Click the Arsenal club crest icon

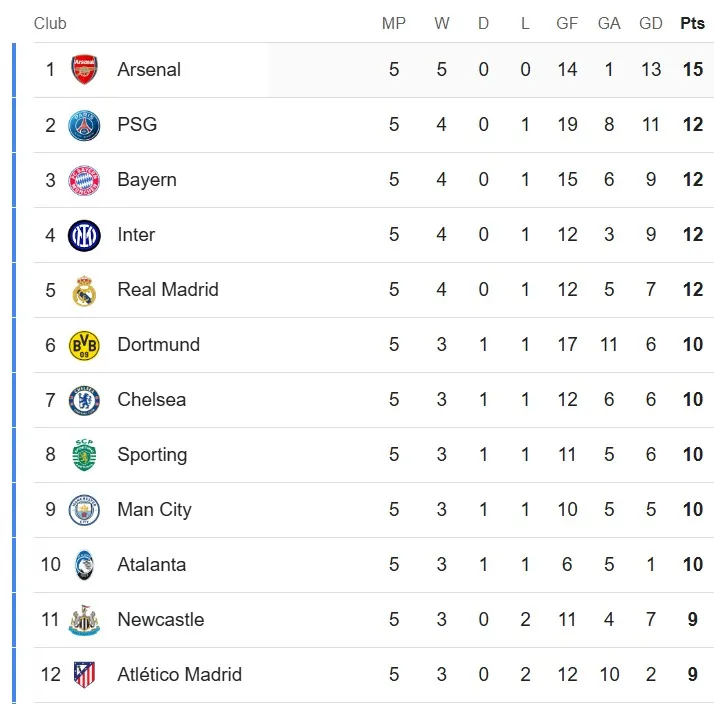click(84, 70)
